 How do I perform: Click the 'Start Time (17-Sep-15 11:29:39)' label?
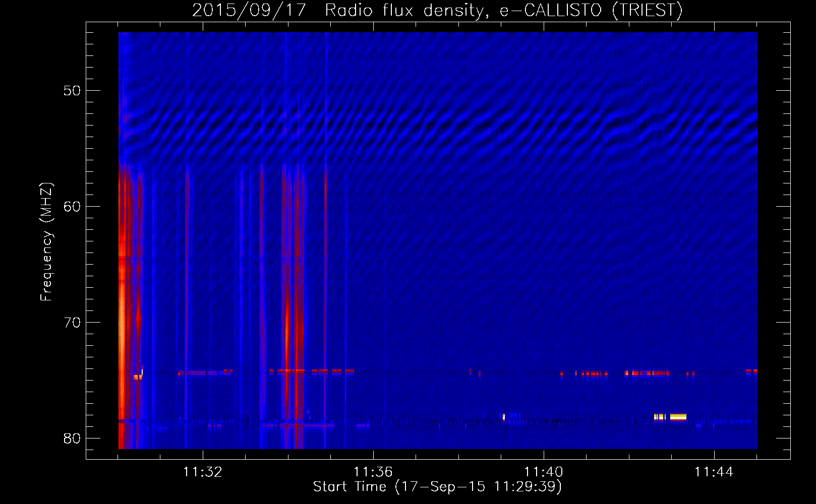click(x=437, y=487)
